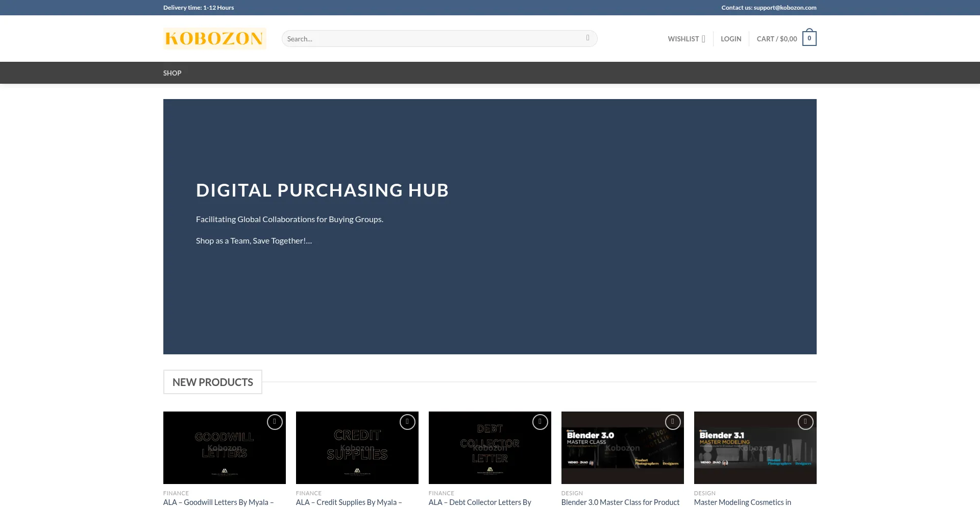980x507 pixels.
Task: Open the cart bag icon
Action: tap(809, 39)
